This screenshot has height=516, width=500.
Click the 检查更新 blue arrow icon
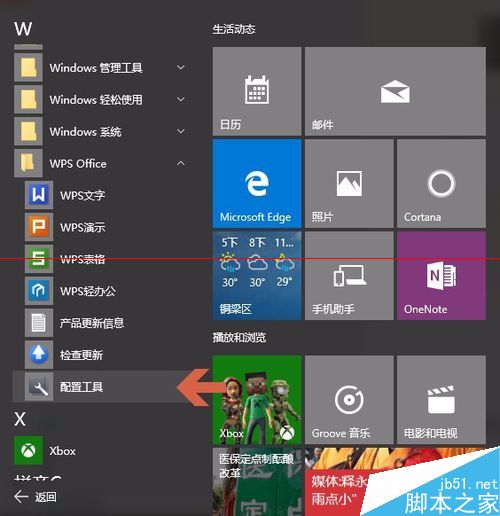pos(39,354)
